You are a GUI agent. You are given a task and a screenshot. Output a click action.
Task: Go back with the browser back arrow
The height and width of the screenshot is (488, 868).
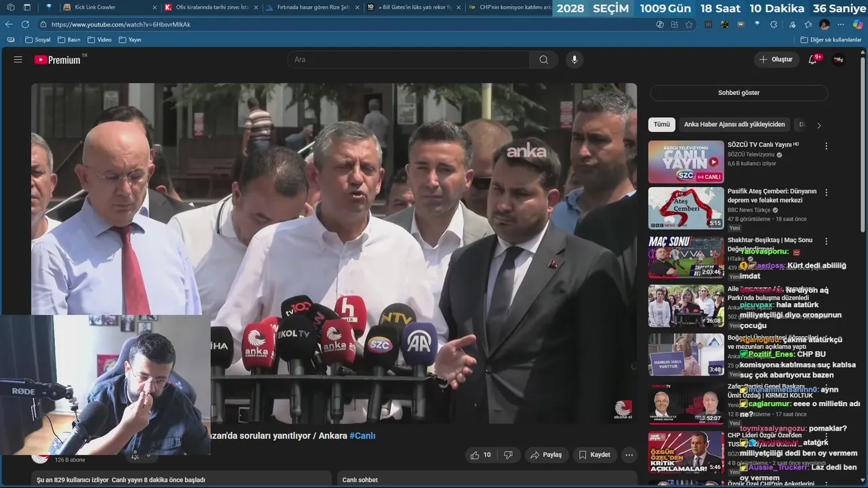(x=9, y=24)
